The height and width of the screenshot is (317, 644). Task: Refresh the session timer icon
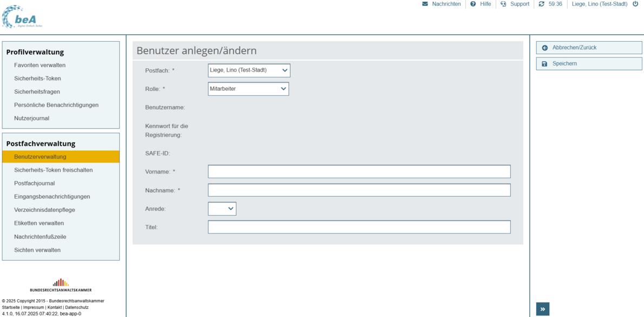[x=542, y=4]
